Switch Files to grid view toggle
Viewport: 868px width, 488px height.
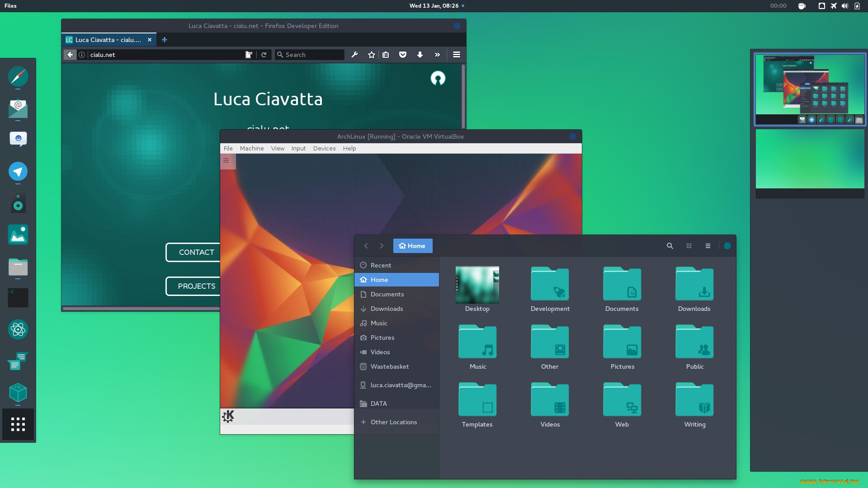689,246
